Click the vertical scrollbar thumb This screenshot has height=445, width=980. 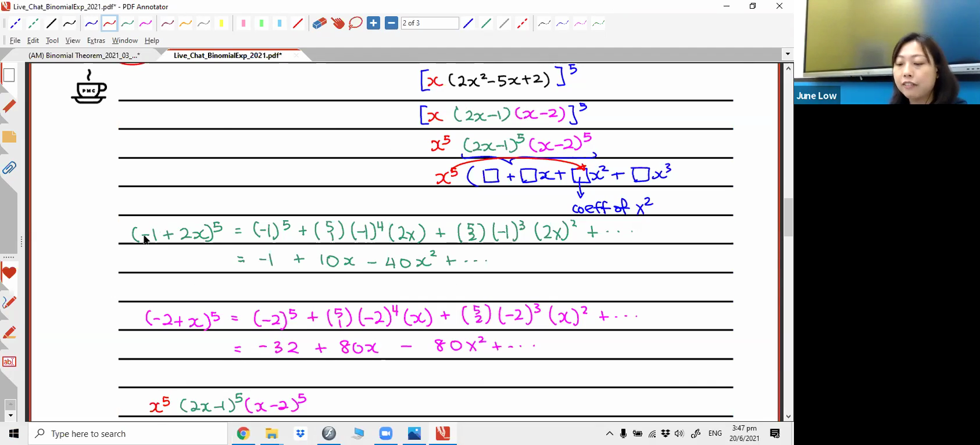[x=789, y=217]
